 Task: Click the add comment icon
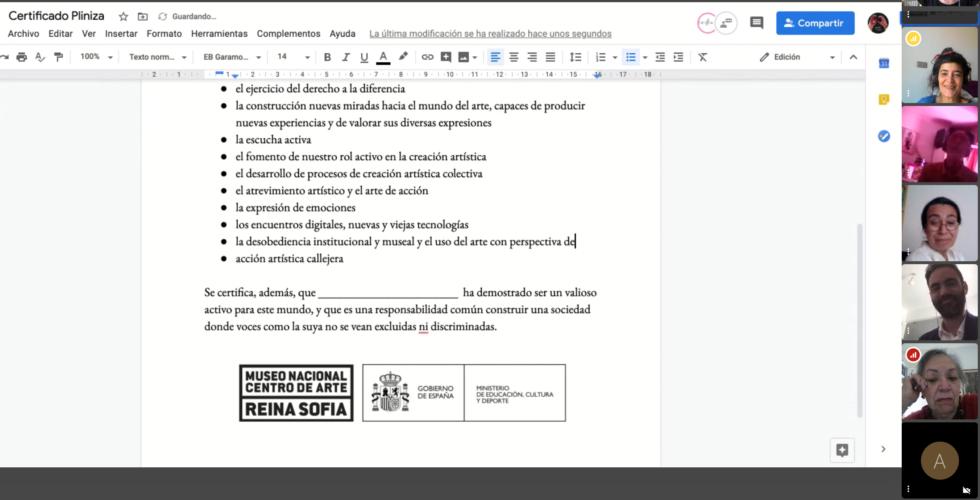(445, 57)
